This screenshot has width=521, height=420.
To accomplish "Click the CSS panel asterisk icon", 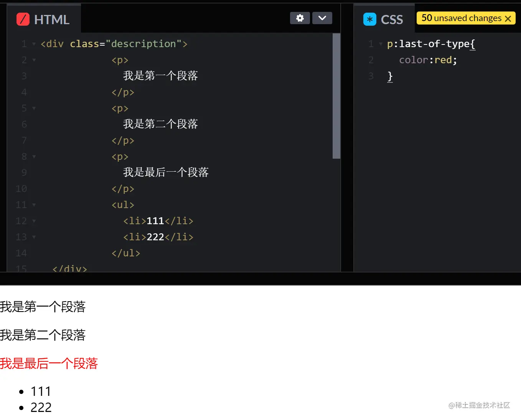I will coord(370,19).
